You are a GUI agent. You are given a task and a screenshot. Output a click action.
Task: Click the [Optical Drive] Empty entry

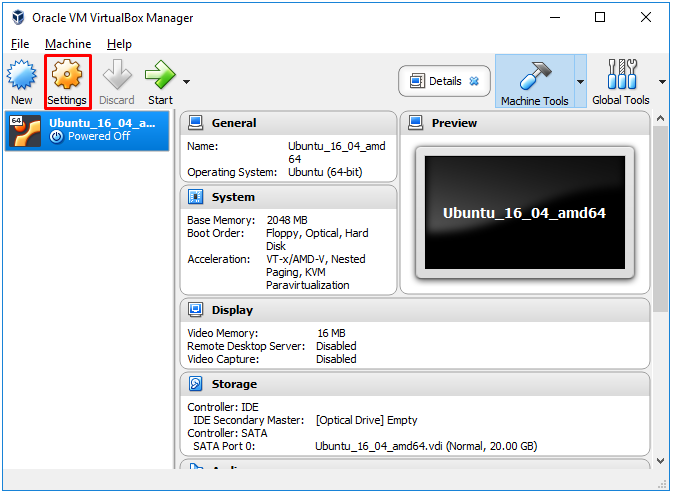tap(366, 420)
